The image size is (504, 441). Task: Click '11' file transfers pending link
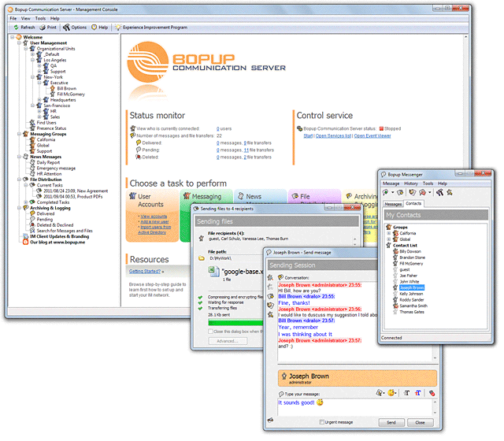(246, 150)
